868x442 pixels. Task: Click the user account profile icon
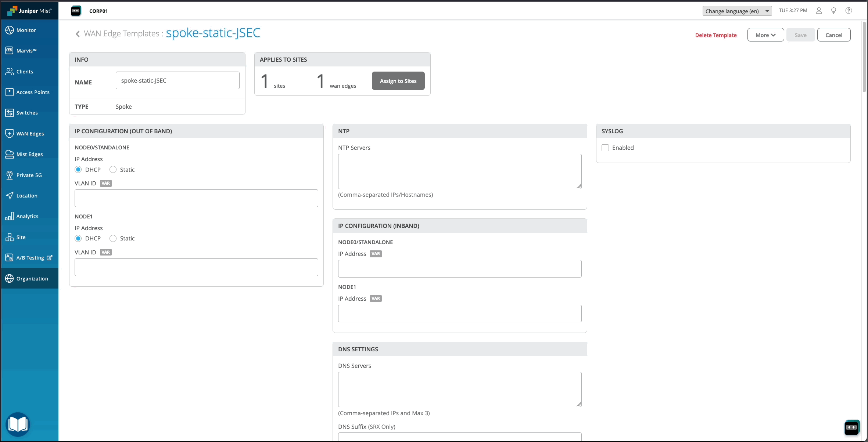819,11
